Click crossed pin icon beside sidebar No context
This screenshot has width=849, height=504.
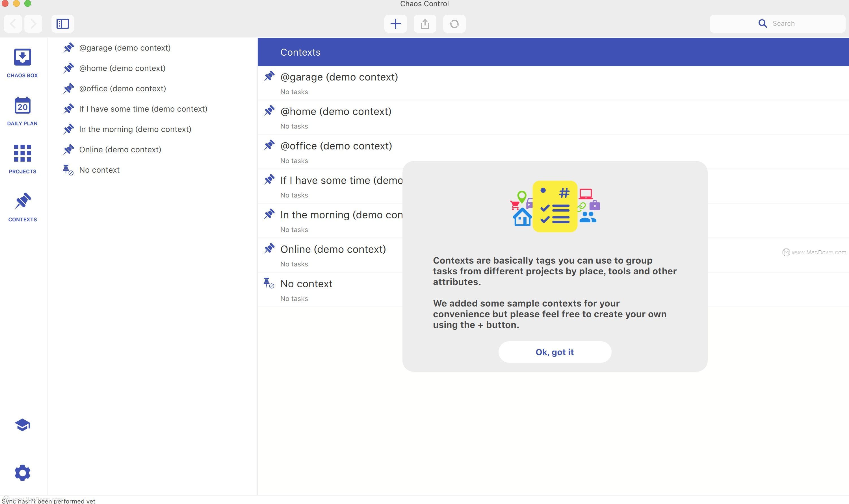point(68,170)
